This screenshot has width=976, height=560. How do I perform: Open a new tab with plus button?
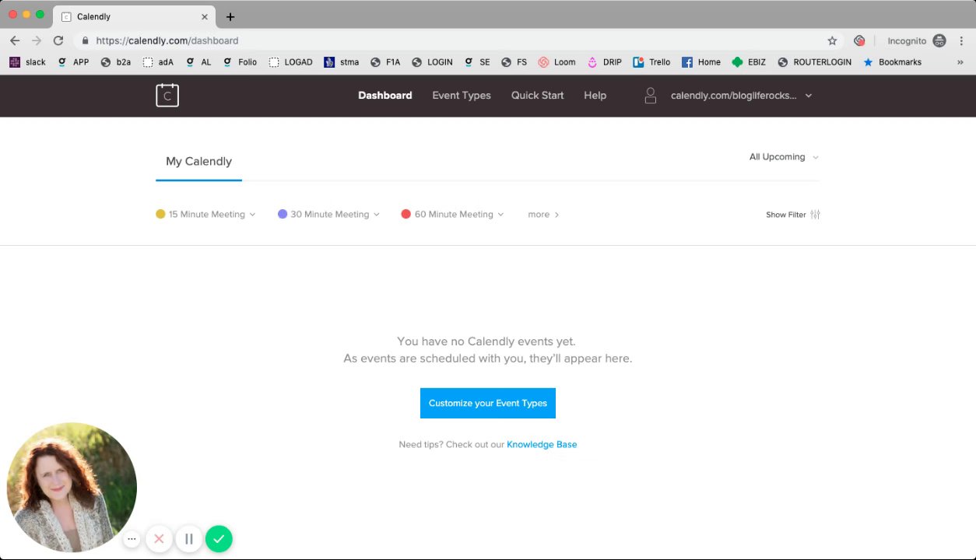click(x=230, y=16)
